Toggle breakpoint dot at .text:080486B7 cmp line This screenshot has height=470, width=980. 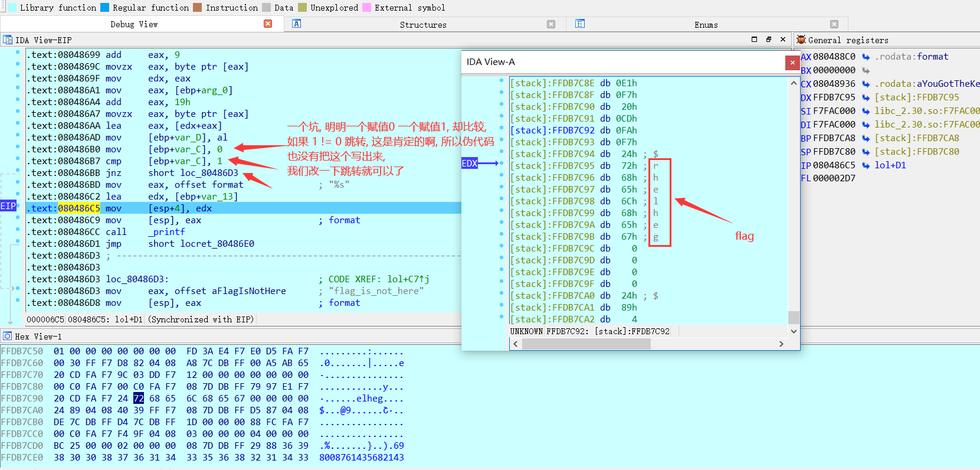[x=18, y=159]
